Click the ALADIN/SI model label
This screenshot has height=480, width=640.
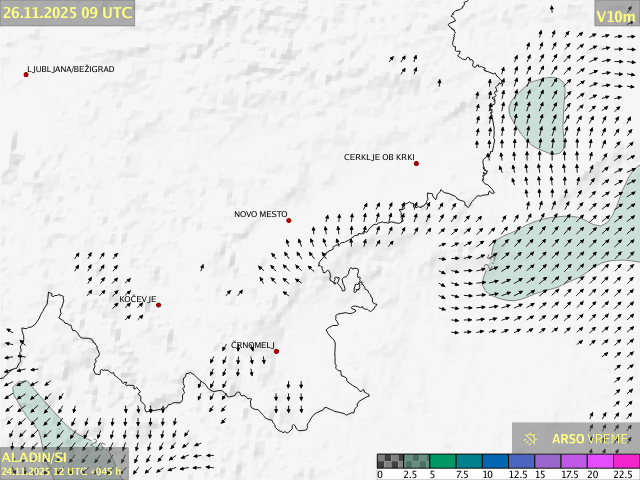[x=34, y=456]
